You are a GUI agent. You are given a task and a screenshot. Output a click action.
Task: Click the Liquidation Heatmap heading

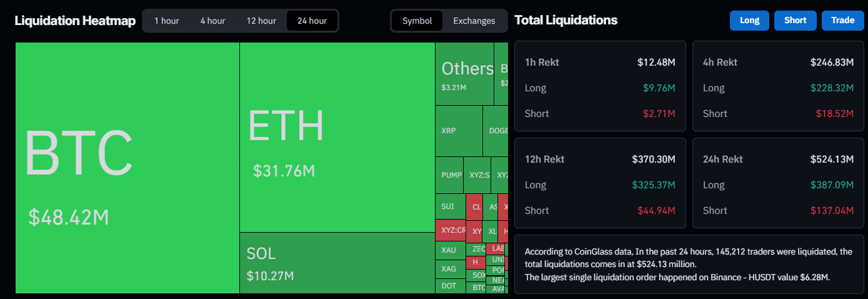coord(75,21)
